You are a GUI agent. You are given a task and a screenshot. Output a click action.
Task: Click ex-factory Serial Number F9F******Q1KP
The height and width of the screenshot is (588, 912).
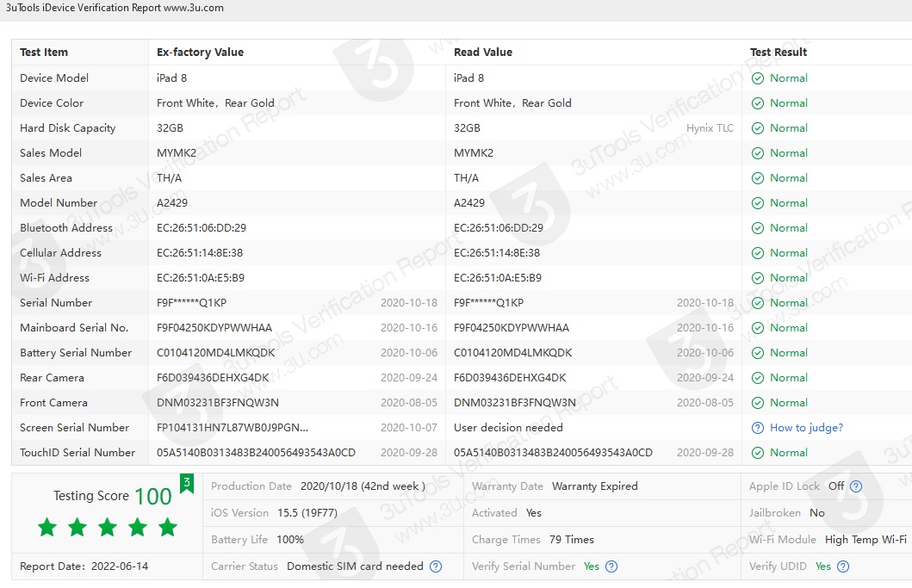click(191, 303)
